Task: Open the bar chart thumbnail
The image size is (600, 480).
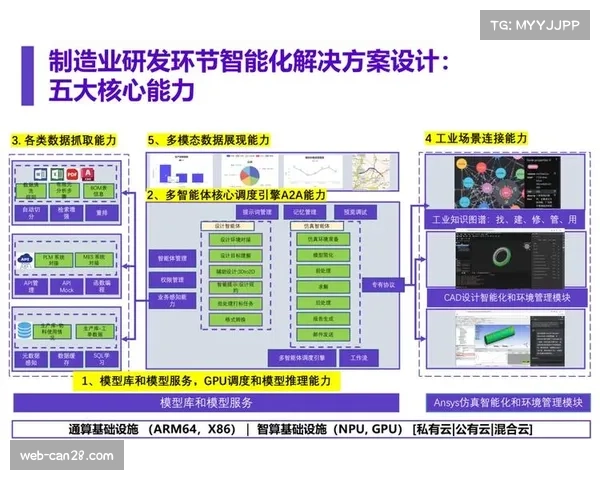Action: (x=181, y=171)
